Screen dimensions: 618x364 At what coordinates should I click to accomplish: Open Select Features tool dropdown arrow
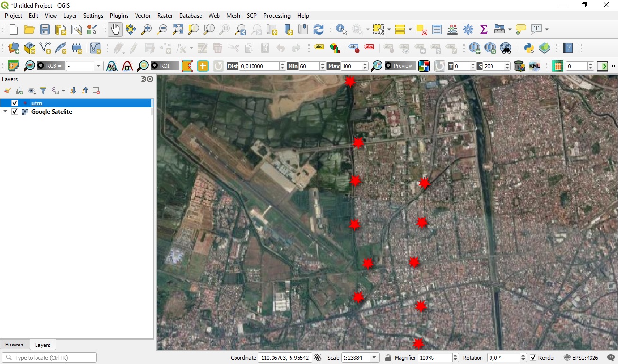(389, 29)
